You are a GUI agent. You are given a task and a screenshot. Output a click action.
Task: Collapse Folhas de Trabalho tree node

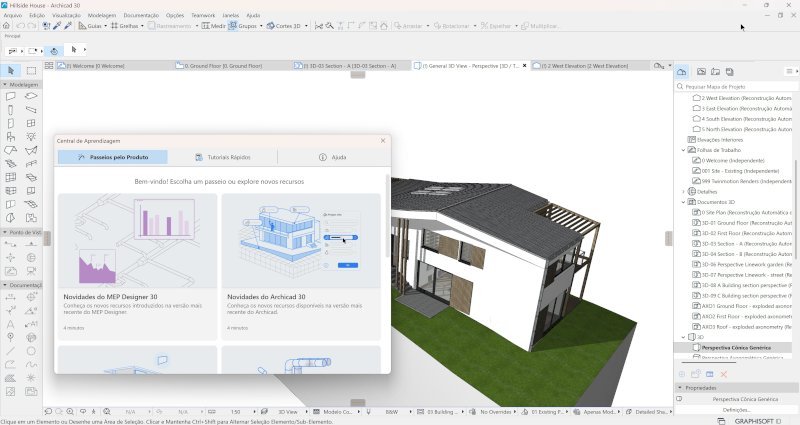point(684,150)
